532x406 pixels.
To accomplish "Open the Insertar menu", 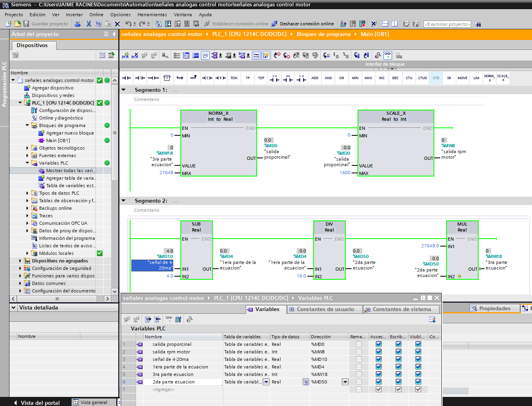I will [74, 15].
